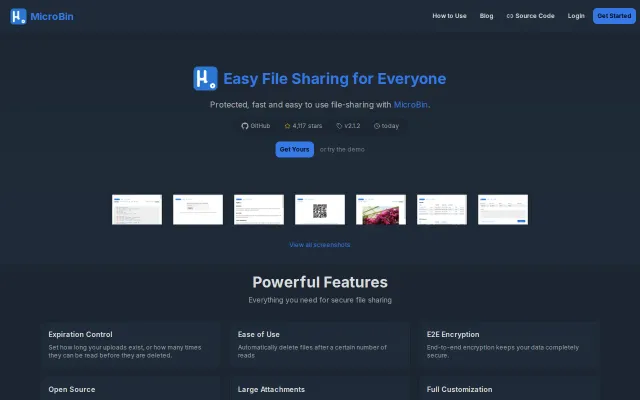This screenshot has width=640, height=400.
Task: Click the star icon next to 4,117 stars
Action: click(287, 126)
